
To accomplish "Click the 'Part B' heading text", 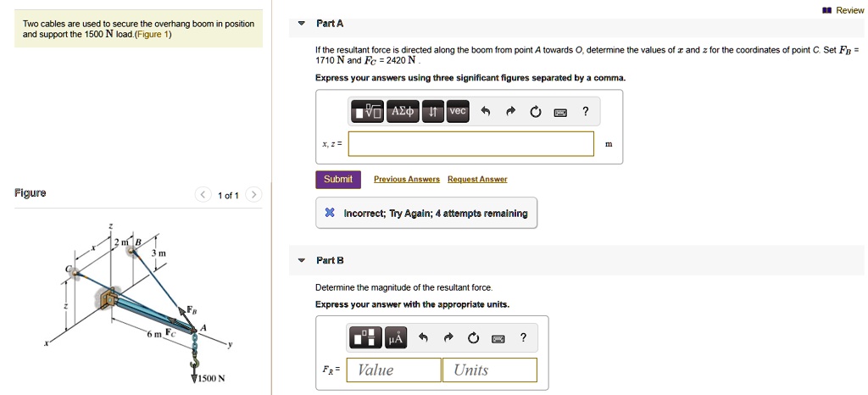I will [x=330, y=260].
